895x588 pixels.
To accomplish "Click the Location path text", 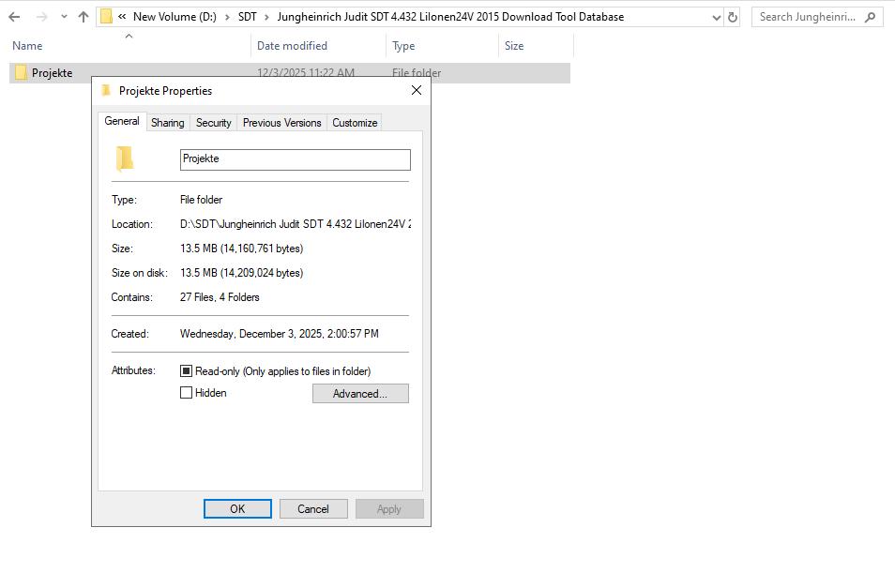I will (296, 224).
